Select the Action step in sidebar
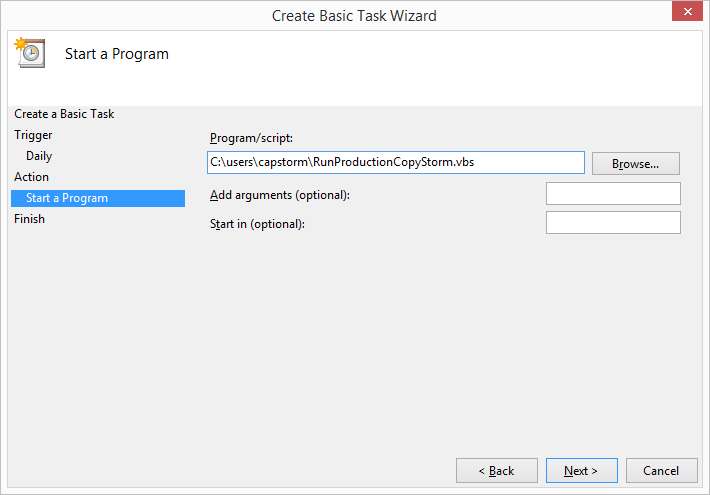This screenshot has width=710, height=495. click(x=31, y=177)
